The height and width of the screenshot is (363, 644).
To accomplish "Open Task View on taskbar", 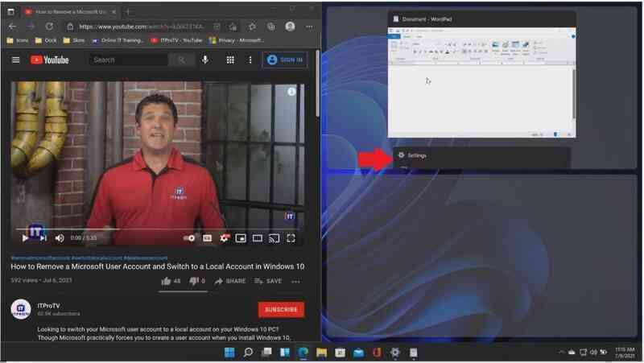I will pyautogui.click(x=266, y=353).
